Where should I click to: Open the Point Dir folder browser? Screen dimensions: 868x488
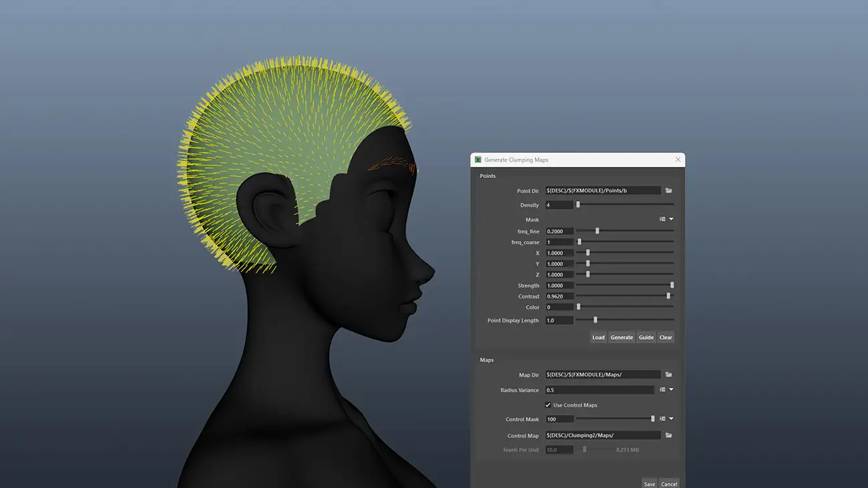[668, 190]
